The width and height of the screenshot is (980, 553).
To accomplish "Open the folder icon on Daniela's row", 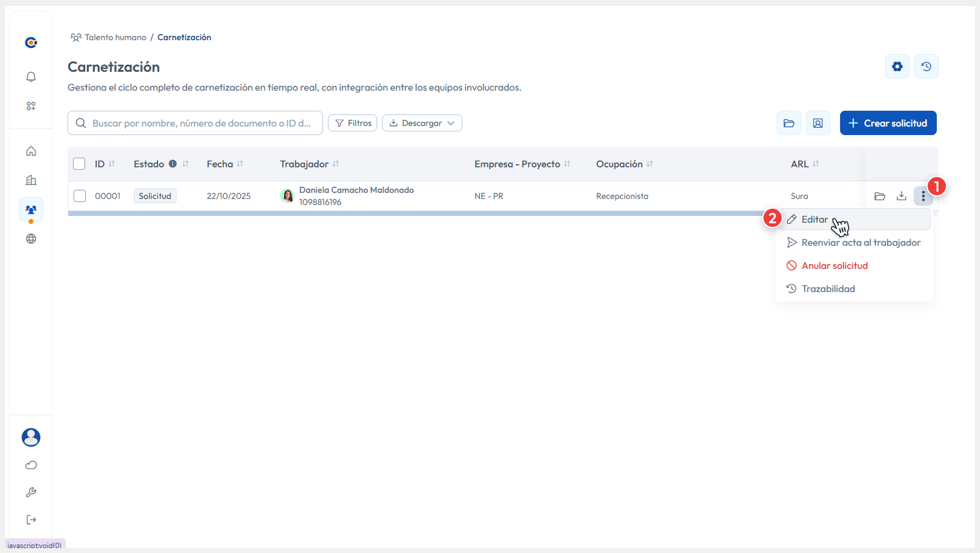I will (880, 196).
